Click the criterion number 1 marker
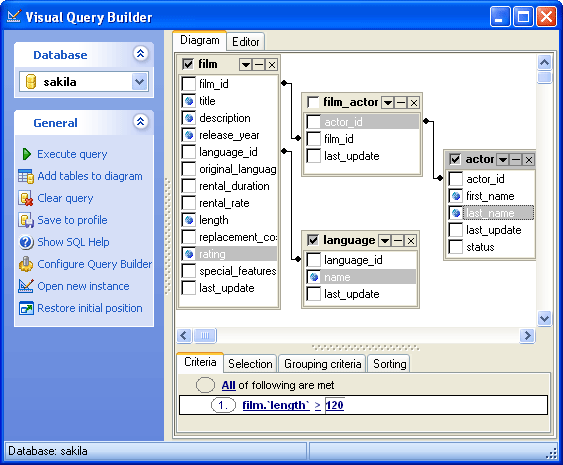 (223, 405)
